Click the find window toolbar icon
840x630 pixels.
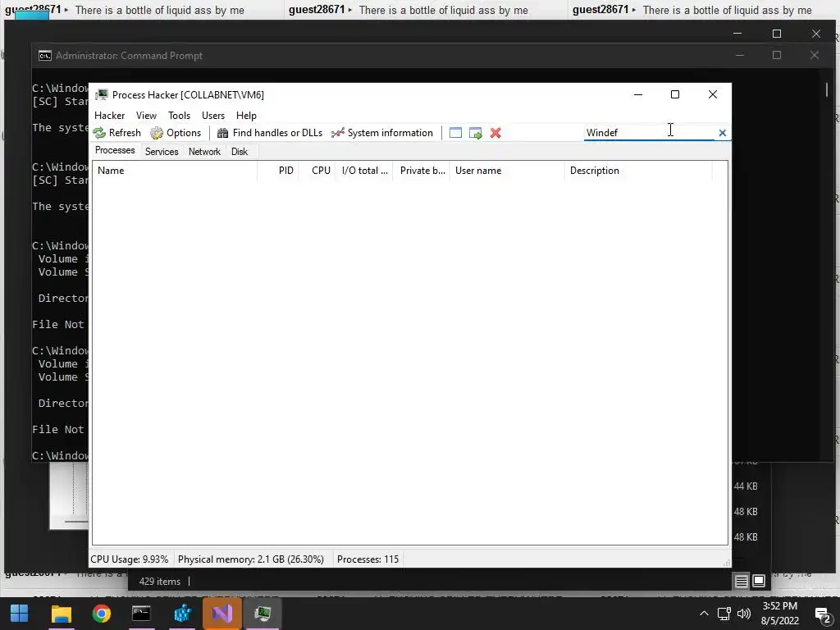coord(455,133)
